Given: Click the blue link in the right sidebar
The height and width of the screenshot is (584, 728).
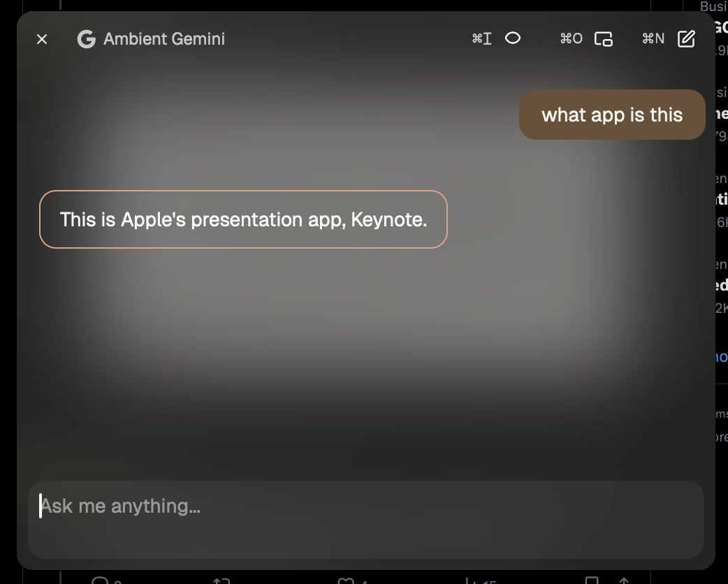Looking at the screenshot, I should click(721, 357).
